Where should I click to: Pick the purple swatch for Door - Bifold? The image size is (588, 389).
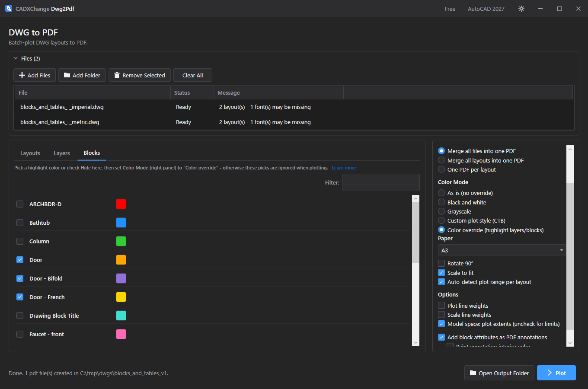tap(121, 278)
